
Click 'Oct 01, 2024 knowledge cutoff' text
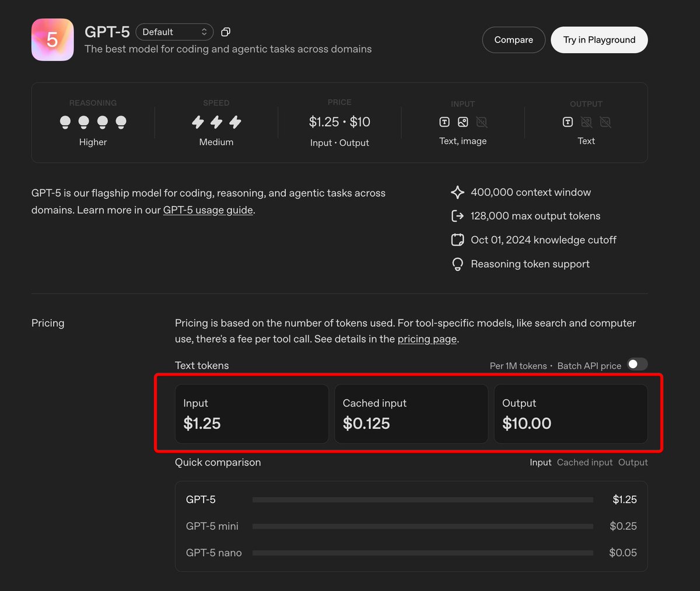click(x=544, y=240)
